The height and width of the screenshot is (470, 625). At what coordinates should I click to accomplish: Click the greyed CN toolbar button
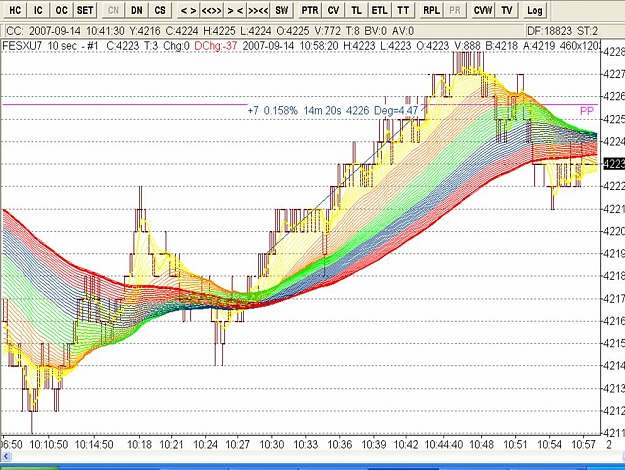tap(113, 10)
